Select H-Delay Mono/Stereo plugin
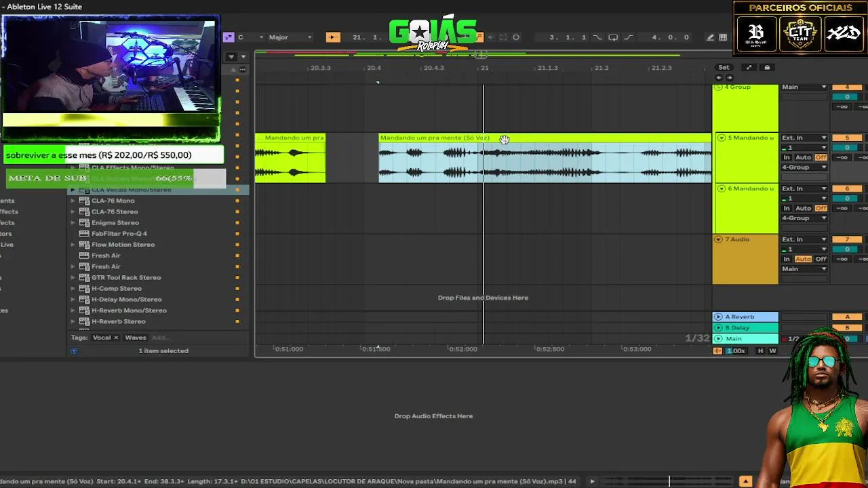This screenshot has height=488, width=868. click(126, 300)
